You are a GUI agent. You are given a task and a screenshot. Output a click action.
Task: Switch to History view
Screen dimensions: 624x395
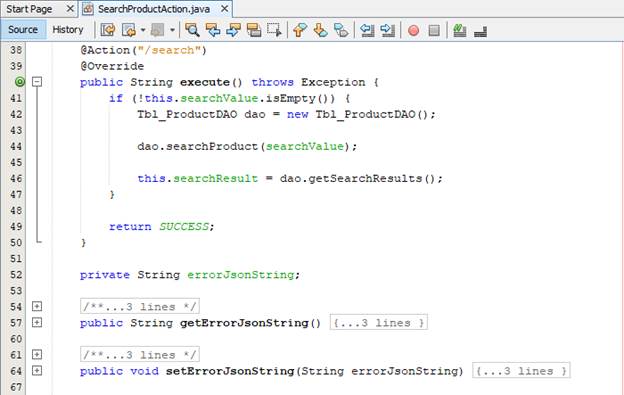coord(68,30)
